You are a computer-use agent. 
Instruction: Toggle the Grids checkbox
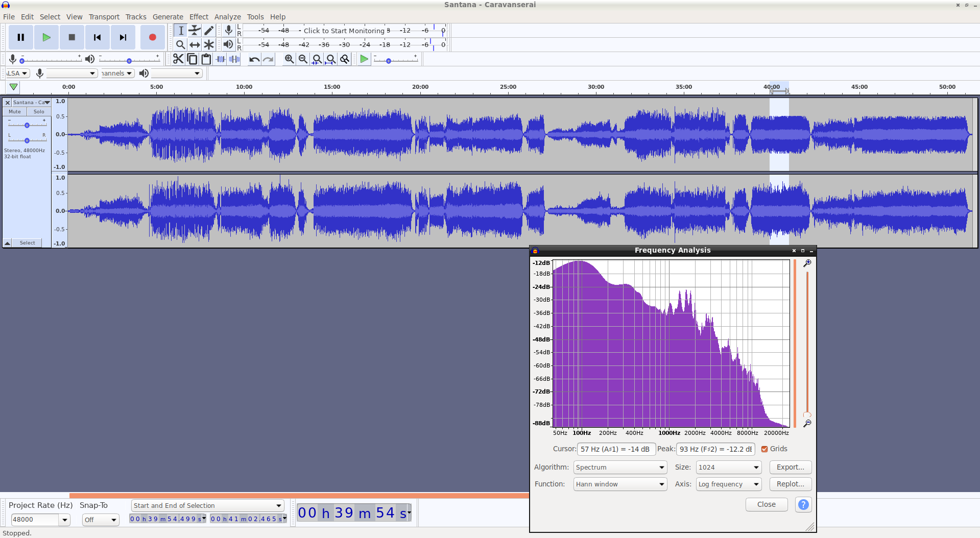click(764, 449)
